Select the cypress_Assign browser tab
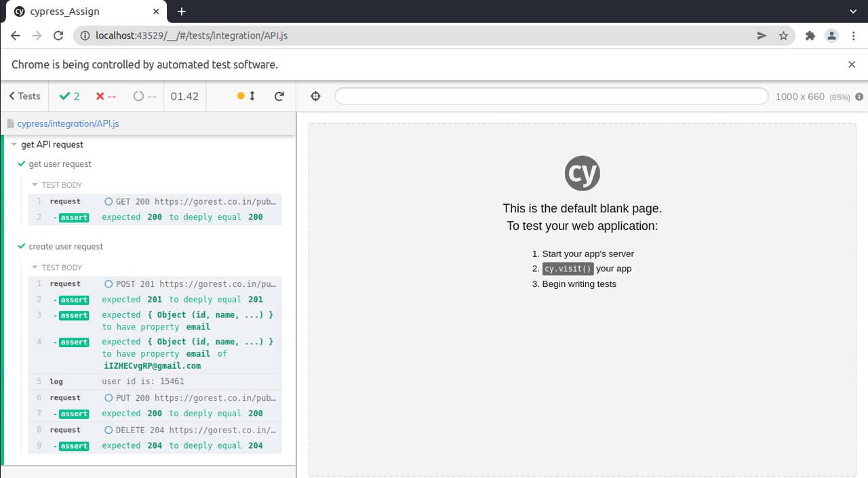 click(87, 12)
